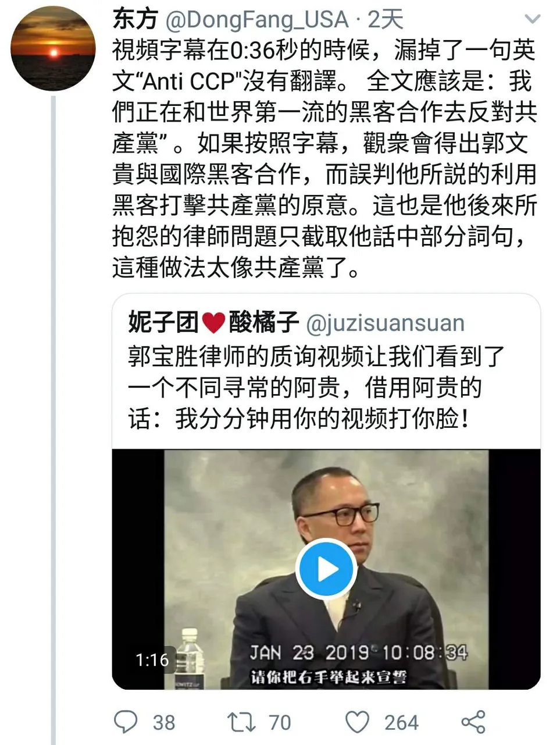The height and width of the screenshot is (745, 560).
Task: Click the like count 264
Action: [401, 722]
